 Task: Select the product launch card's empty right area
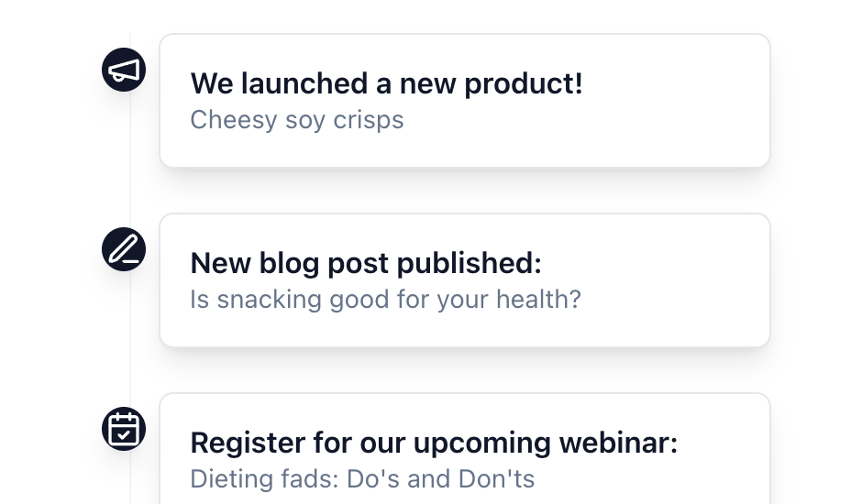679,101
